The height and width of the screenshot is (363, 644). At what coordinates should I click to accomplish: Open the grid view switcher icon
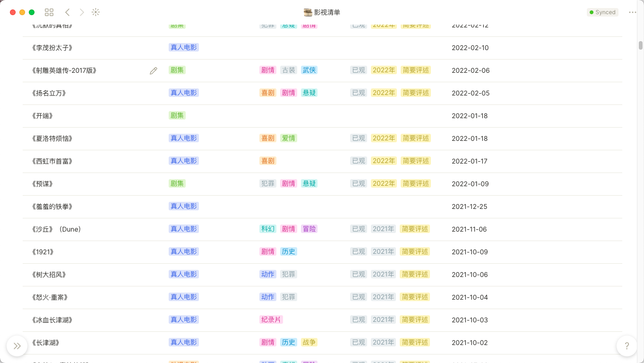point(49,12)
